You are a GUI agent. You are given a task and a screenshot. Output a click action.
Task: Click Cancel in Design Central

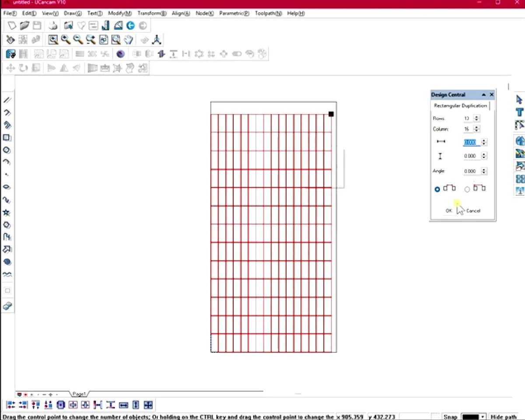coord(473,211)
